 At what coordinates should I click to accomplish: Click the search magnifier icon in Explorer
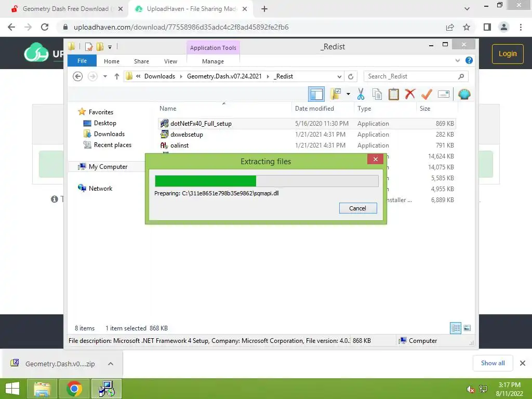461,76
